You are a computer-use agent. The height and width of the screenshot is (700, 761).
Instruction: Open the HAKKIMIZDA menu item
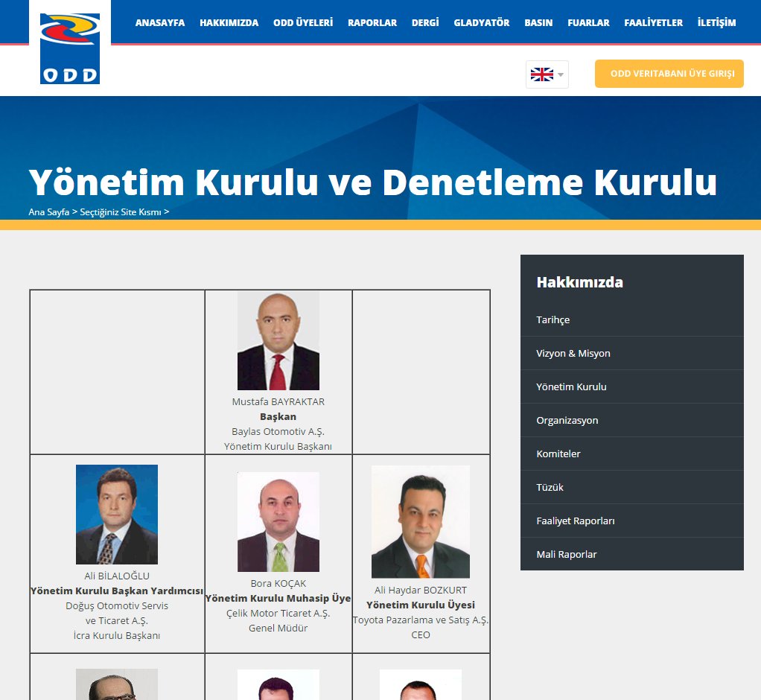tap(229, 23)
